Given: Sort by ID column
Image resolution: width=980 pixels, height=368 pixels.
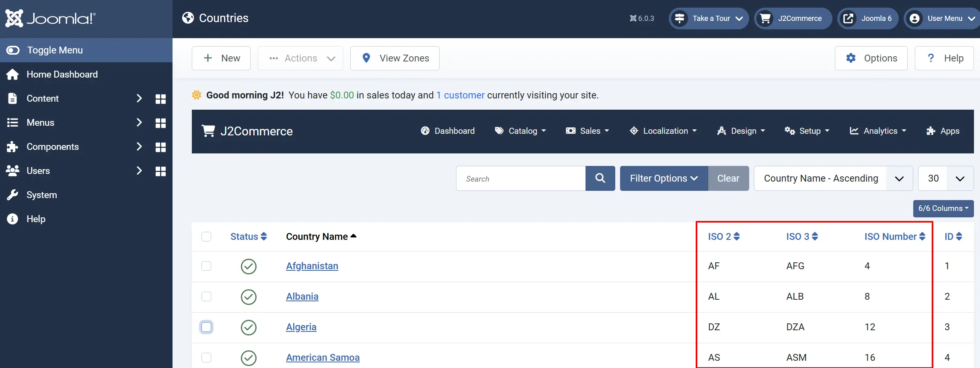Looking at the screenshot, I should click(953, 237).
